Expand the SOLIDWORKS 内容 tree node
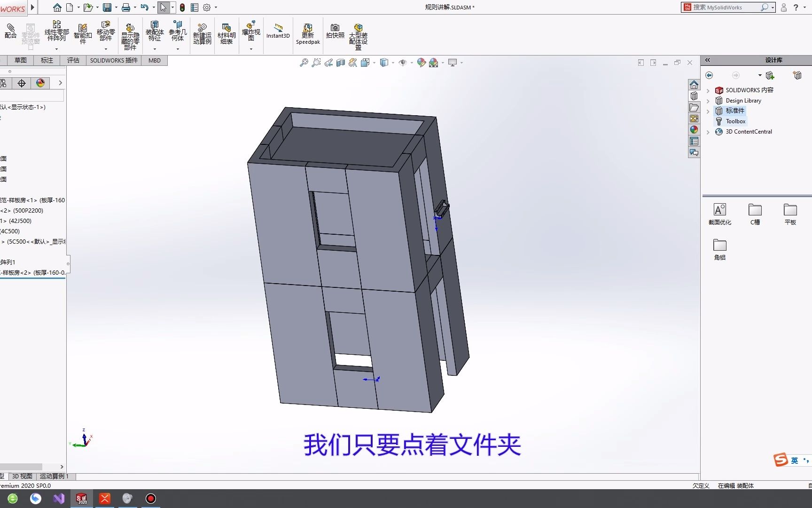Image resolution: width=812 pixels, height=508 pixels. (x=708, y=90)
